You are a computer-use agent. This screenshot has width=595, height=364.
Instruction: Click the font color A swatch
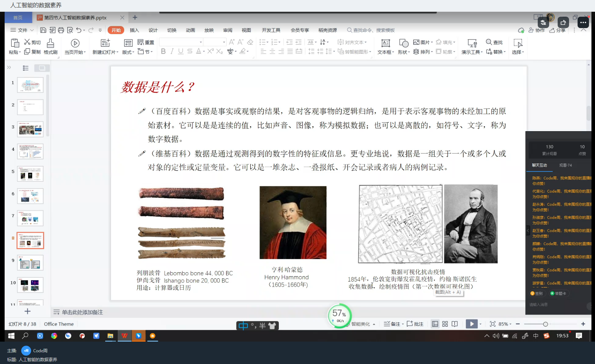pyautogui.click(x=198, y=51)
